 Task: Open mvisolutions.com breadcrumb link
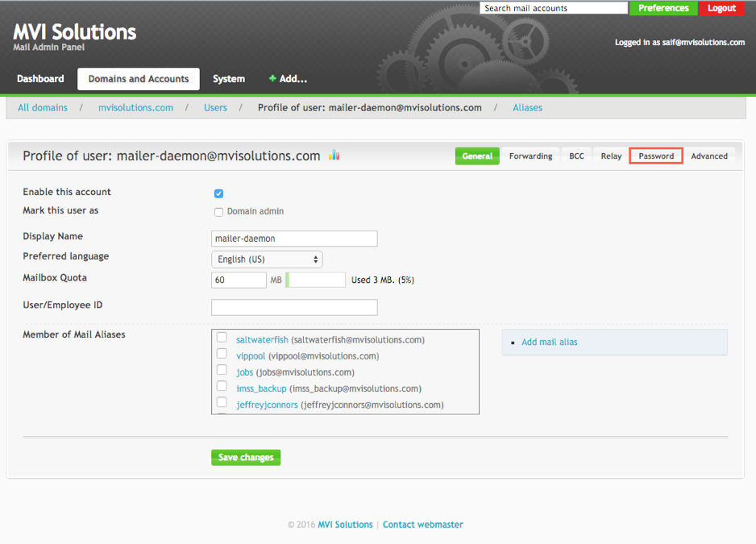[136, 107]
